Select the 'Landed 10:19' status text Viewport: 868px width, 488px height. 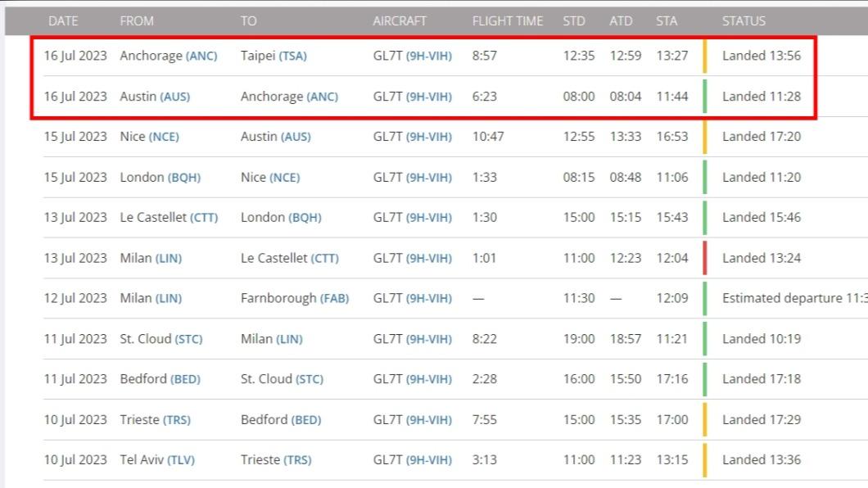pyautogui.click(x=762, y=339)
